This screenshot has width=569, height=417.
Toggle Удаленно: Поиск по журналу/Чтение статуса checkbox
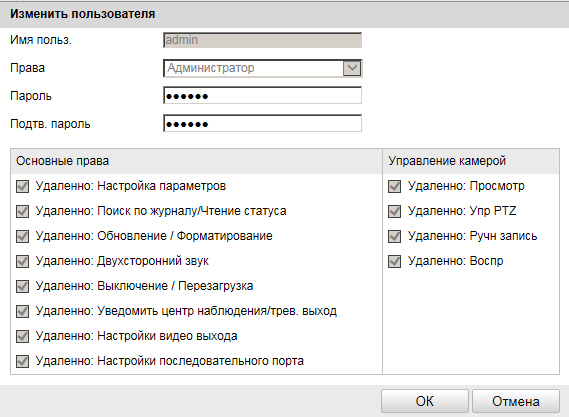[22, 212]
